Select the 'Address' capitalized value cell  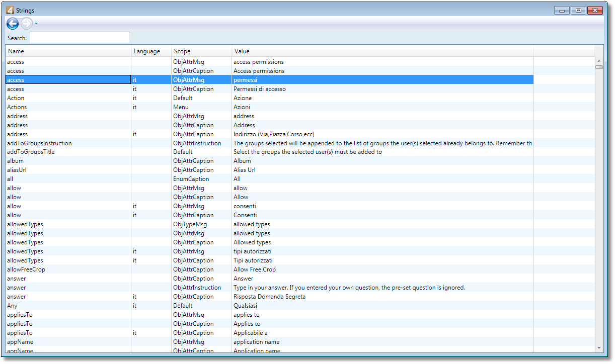click(x=382, y=125)
